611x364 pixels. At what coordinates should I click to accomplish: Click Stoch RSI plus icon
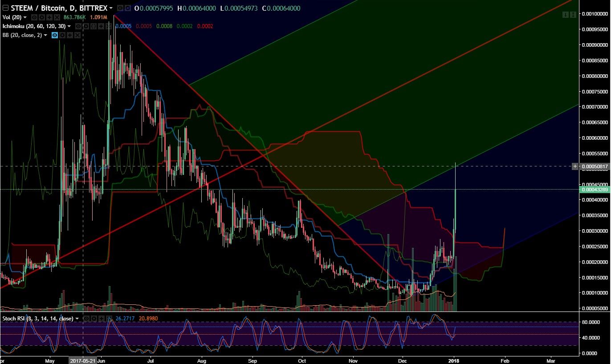[x=102, y=319]
